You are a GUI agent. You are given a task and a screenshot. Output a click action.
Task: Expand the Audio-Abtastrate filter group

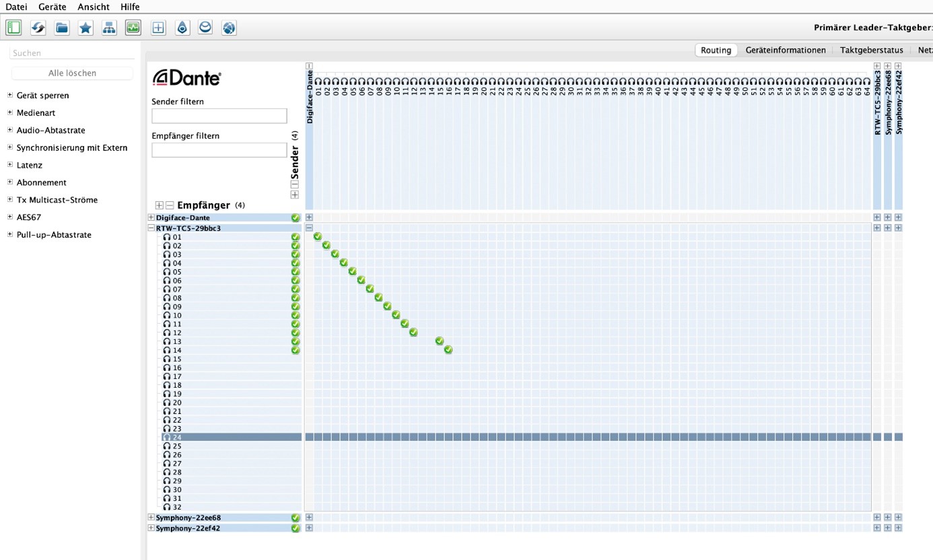pos(10,130)
